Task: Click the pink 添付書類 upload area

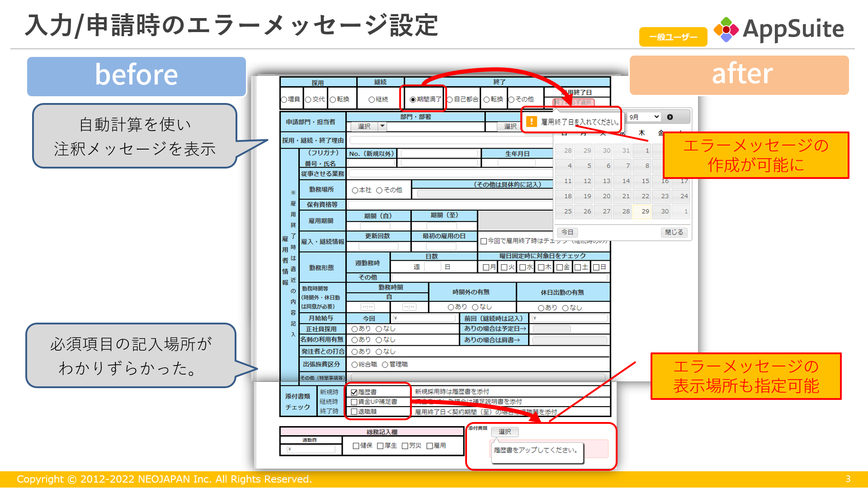Action: tap(549, 449)
